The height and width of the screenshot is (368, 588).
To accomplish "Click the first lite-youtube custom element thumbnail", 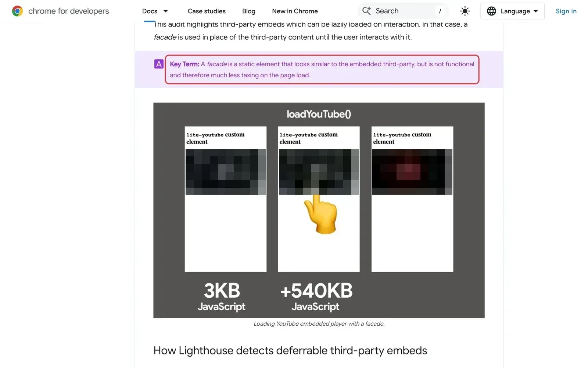I will click(x=226, y=171).
